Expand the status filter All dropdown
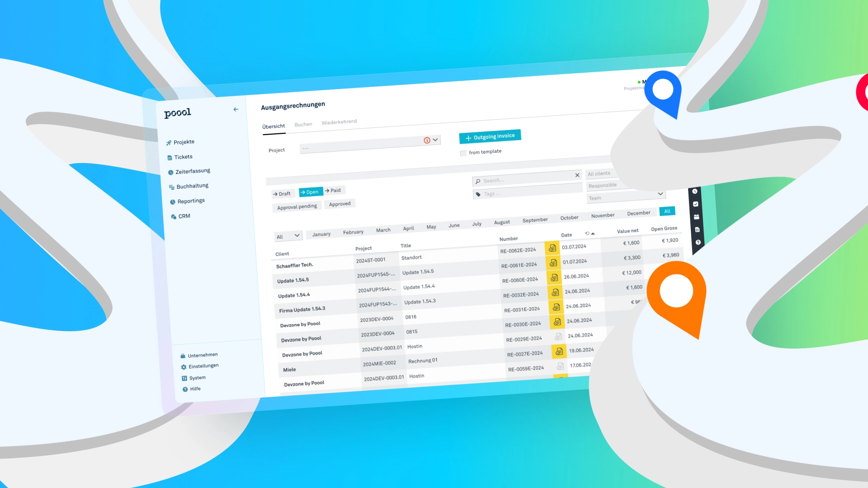The width and height of the screenshot is (868, 488). coord(288,235)
